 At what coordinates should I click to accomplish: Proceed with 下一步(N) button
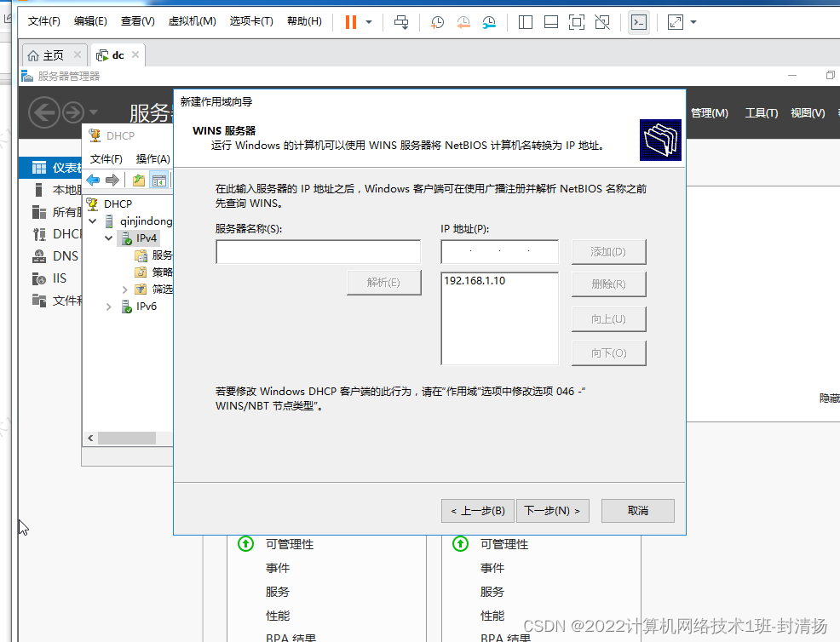552,511
